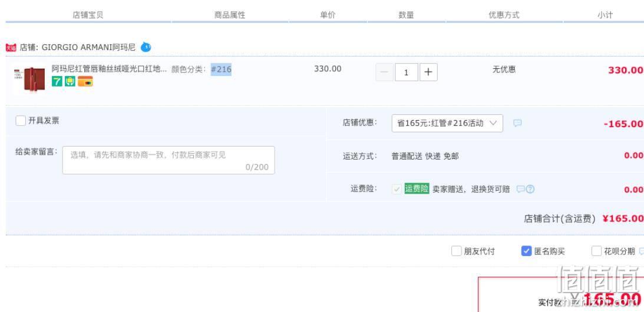The image size is (644, 312).
Task: Tick the 朋友代付 checkbox
Action: (456, 251)
